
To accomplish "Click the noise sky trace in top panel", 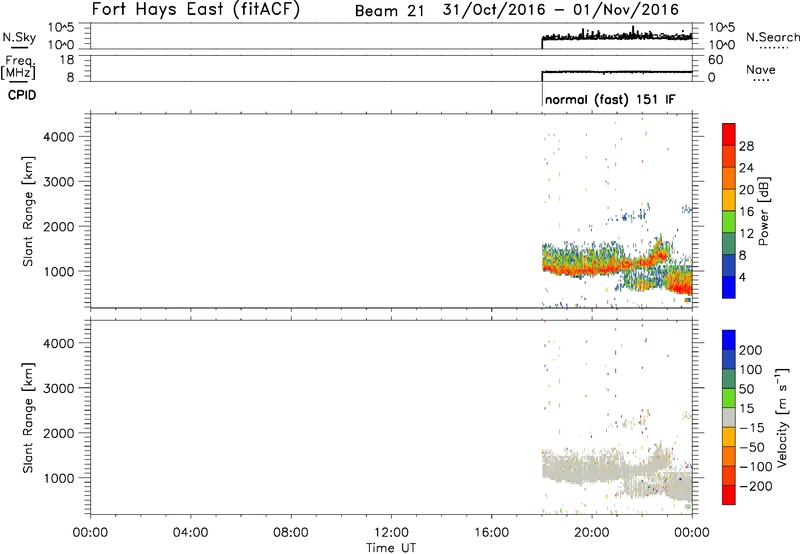I will [617, 37].
